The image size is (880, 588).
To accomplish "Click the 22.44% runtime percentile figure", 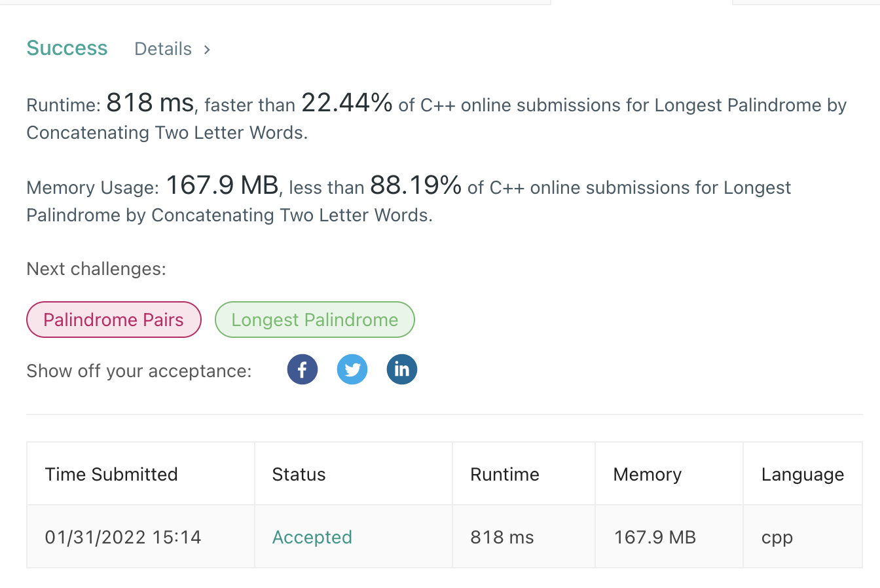I will click(x=347, y=103).
